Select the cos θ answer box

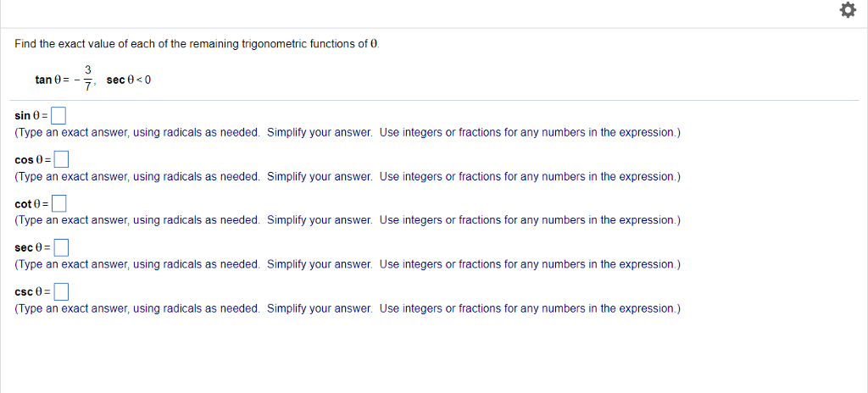tap(61, 159)
